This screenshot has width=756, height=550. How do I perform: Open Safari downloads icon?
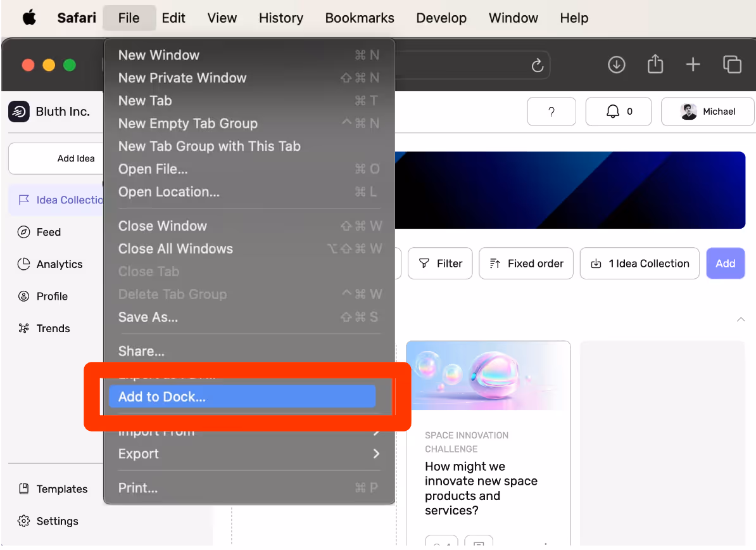[616, 65]
